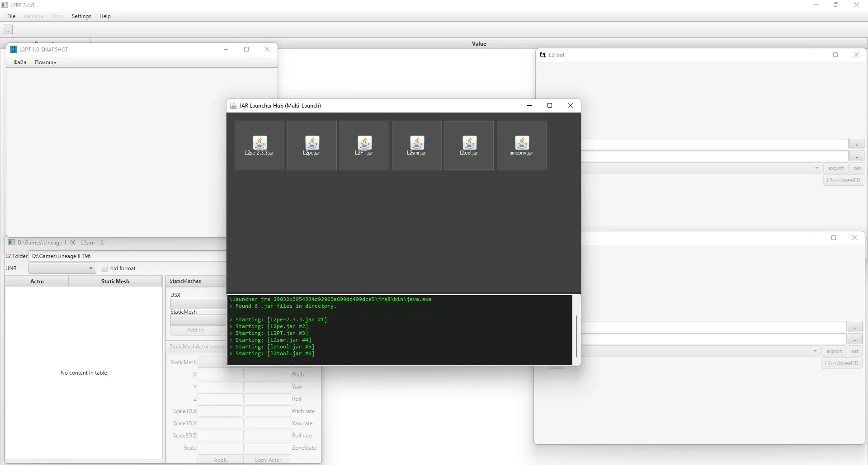Click first '..' browse button, upper L2Tool window
This screenshot has width=868, height=465.
point(857,144)
